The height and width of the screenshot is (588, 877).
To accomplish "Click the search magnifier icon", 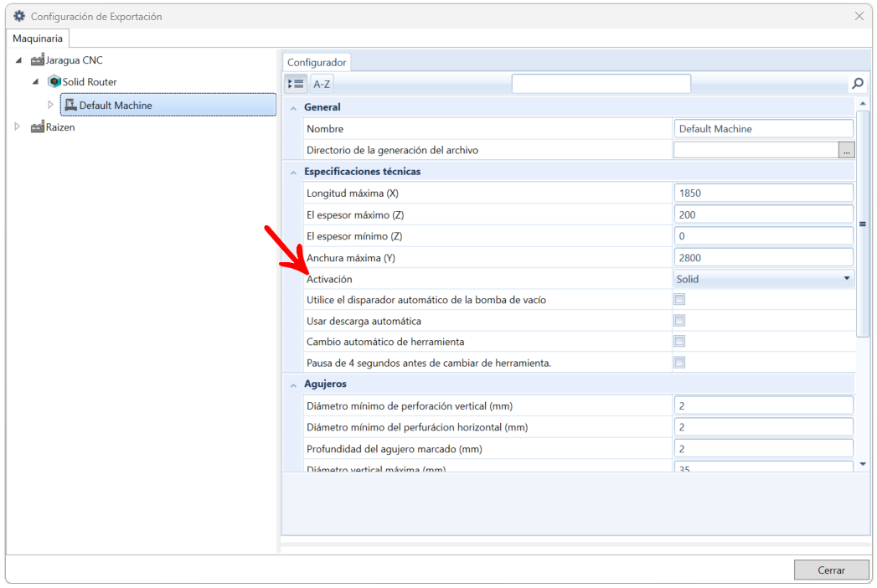I will 858,84.
